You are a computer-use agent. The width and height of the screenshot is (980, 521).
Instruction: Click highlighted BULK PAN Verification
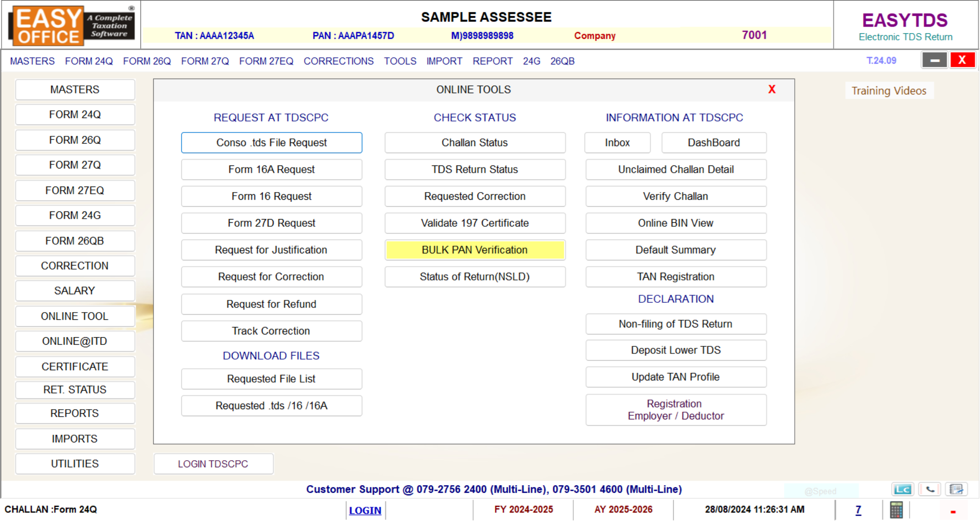click(x=475, y=250)
